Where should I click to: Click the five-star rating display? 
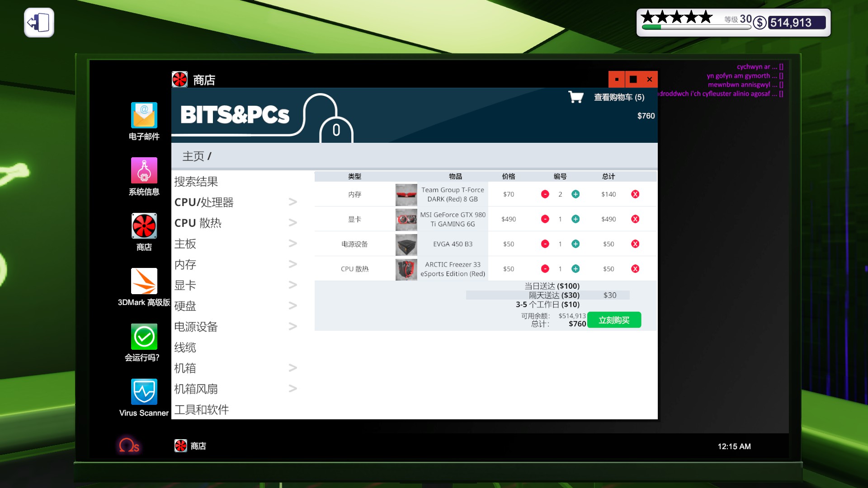(x=677, y=17)
